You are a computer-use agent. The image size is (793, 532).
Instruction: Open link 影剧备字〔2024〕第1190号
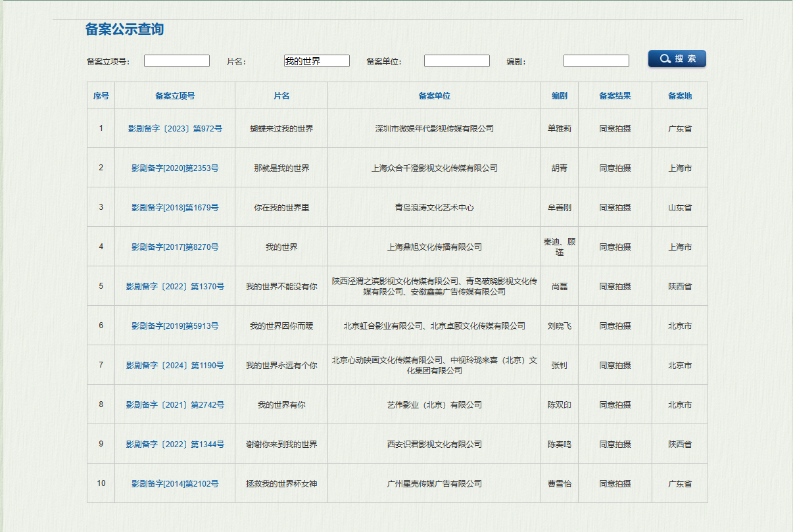pos(175,365)
